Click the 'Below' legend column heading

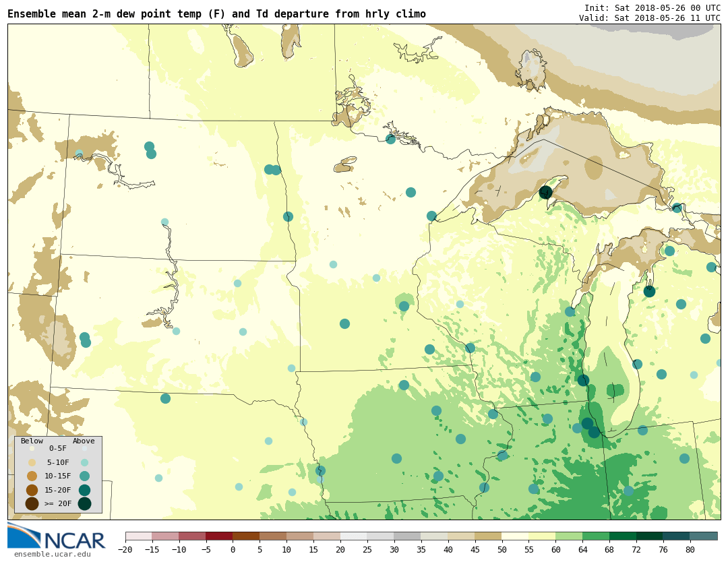click(32, 441)
